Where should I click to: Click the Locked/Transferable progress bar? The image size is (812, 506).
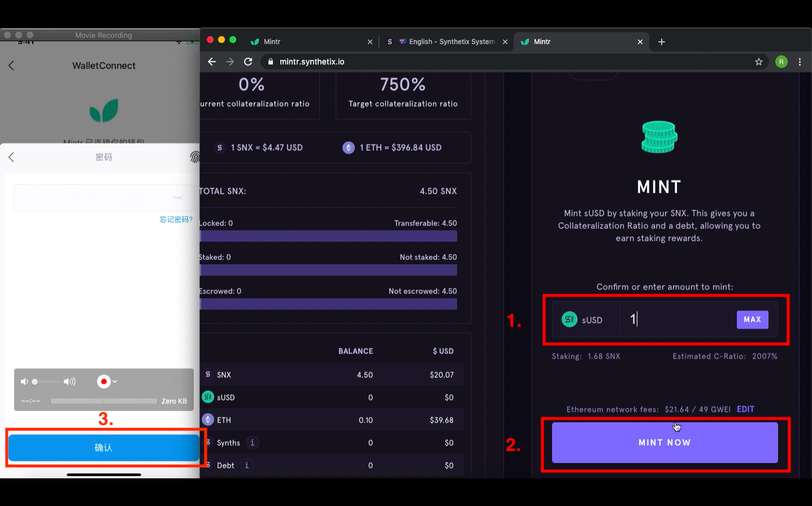coord(328,236)
